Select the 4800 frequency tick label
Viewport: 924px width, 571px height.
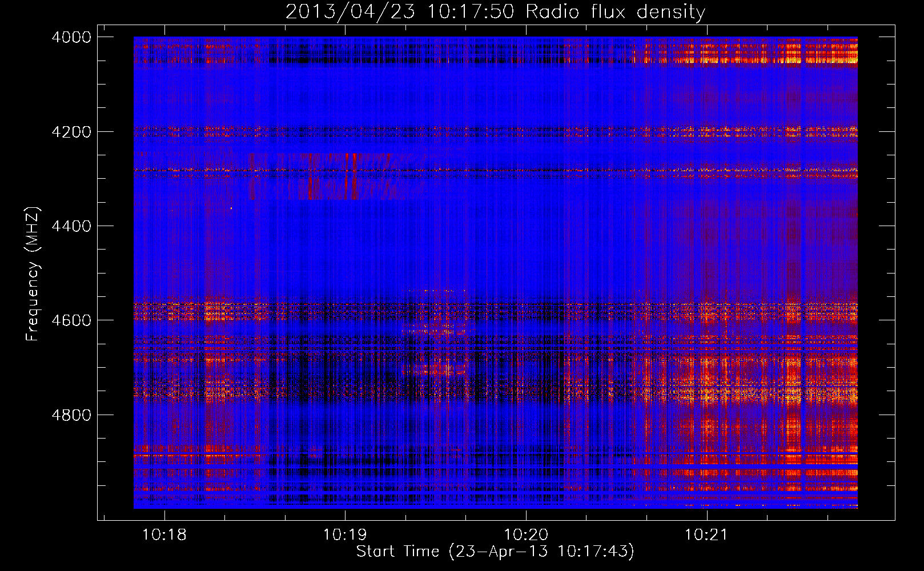click(x=71, y=415)
